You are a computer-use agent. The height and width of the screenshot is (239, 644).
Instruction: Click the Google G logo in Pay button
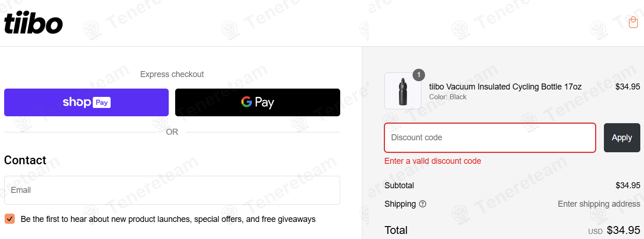click(246, 102)
